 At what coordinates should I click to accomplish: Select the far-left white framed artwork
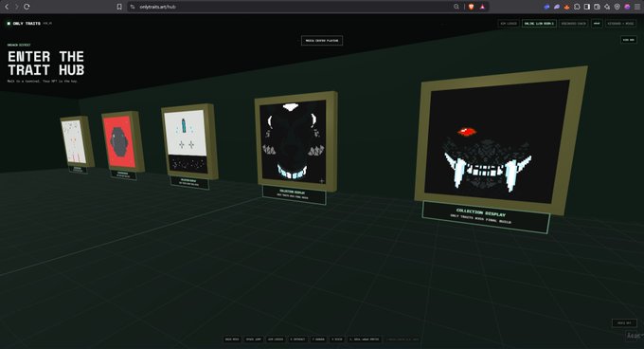[77, 142]
